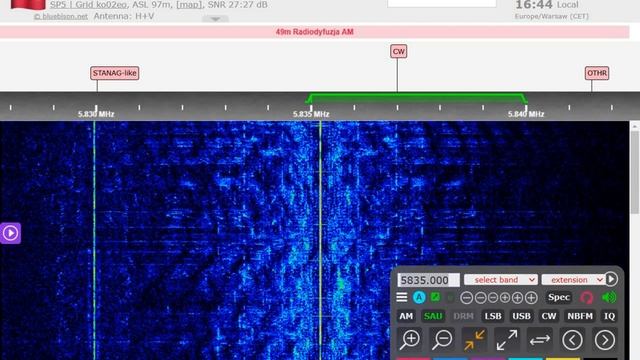Select NBFM demodulation mode
This screenshot has width=640, height=360.
click(580, 316)
